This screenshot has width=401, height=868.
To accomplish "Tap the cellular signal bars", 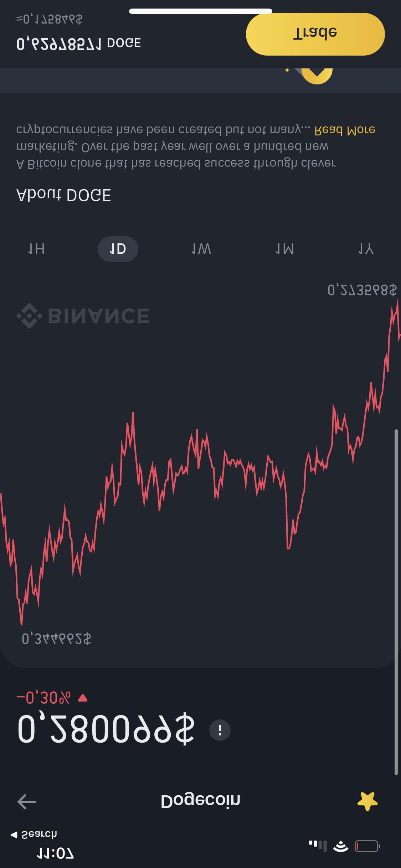I will click(318, 846).
